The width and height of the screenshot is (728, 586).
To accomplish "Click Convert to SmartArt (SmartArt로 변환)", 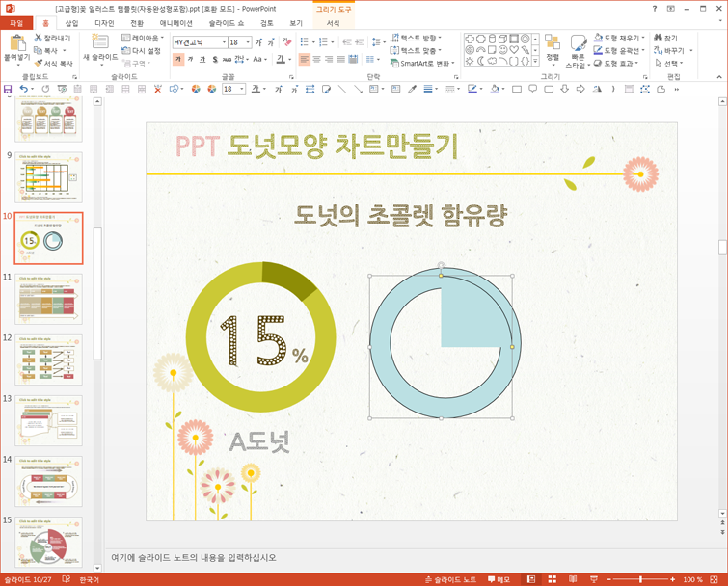I will pyautogui.click(x=422, y=63).
